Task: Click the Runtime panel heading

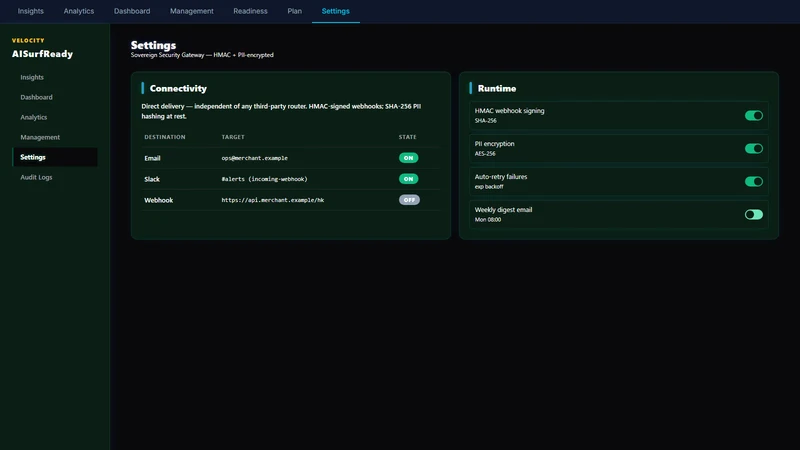Action: pyautogui.click(x=497, y=88)
